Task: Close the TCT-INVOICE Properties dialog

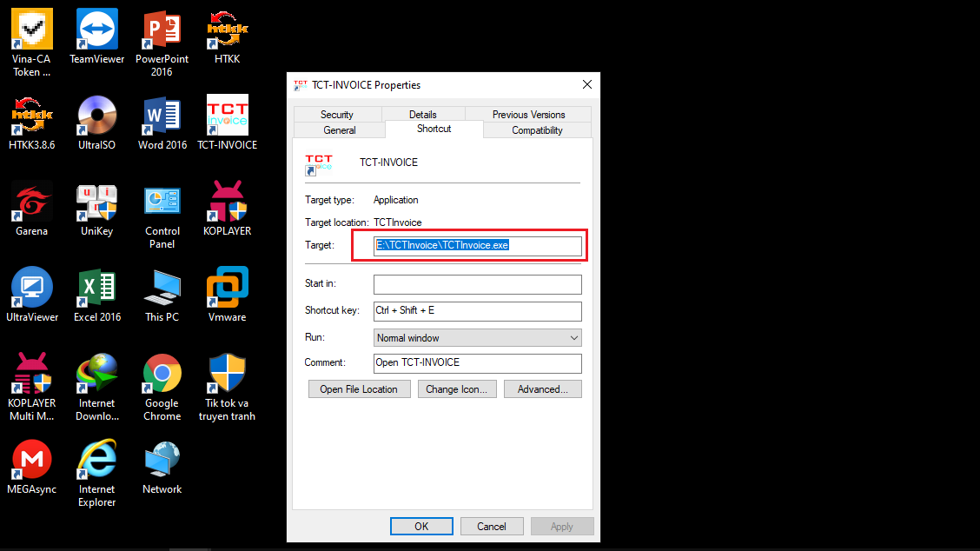Action: 587,84
